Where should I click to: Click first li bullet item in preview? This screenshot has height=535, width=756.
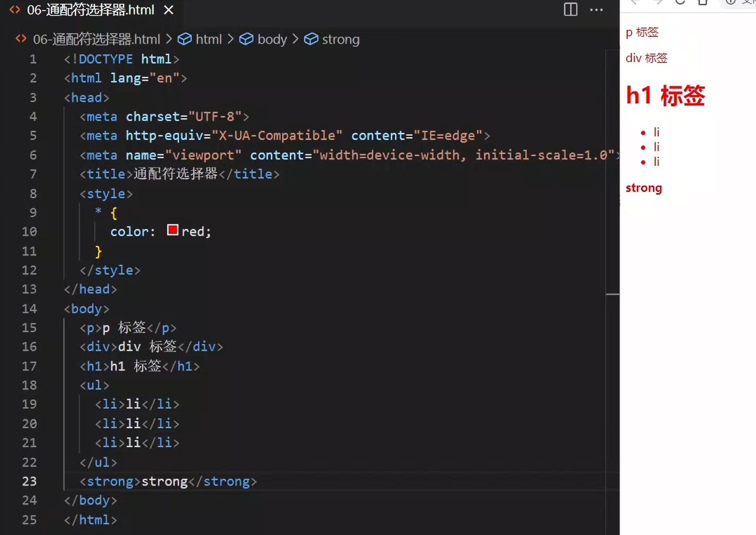[656, 132]
